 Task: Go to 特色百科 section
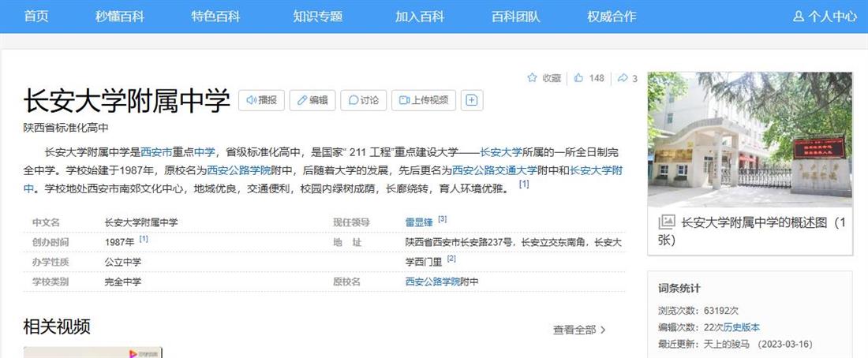click(215, 17)
